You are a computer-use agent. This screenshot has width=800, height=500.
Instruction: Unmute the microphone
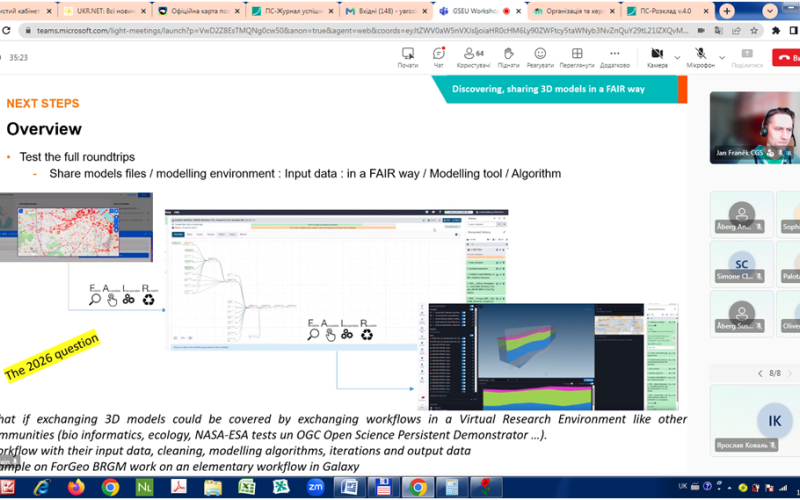700,57
